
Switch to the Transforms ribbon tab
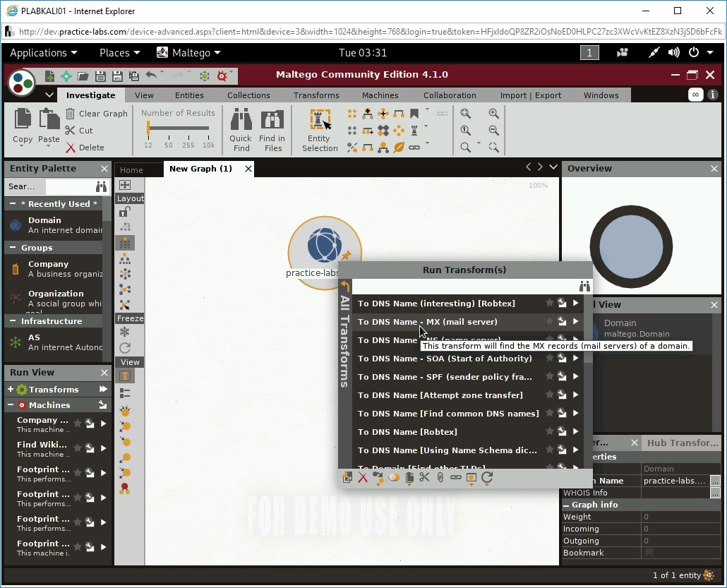(316, 95)
